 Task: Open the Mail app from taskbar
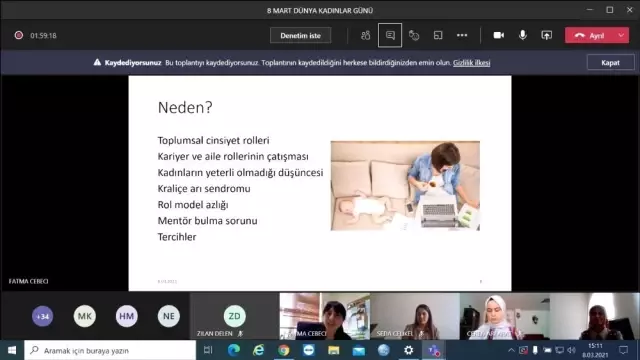coord(358,350)
